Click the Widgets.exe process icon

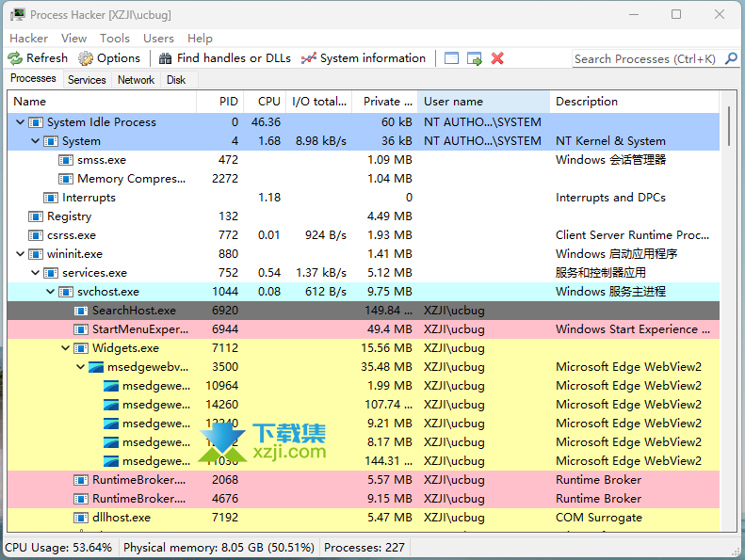81,348
